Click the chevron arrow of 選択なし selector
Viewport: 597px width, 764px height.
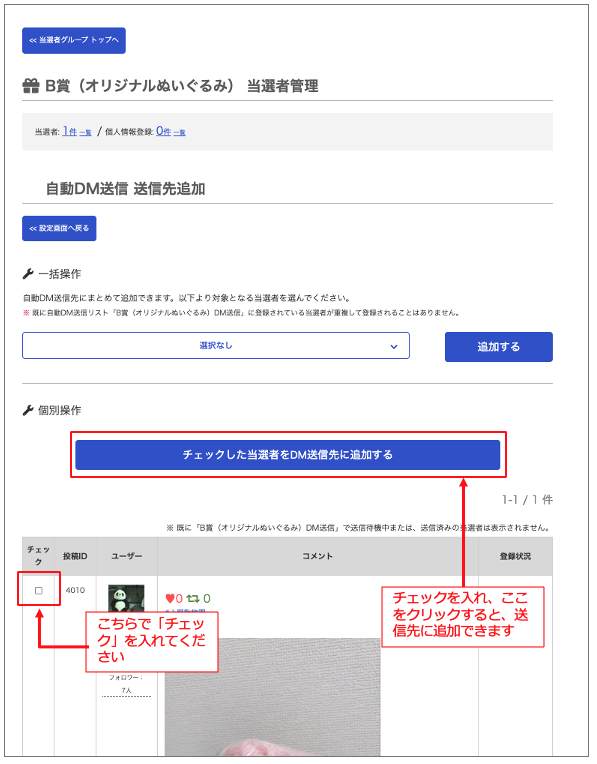pyautogui.click(x=394, y=346)
